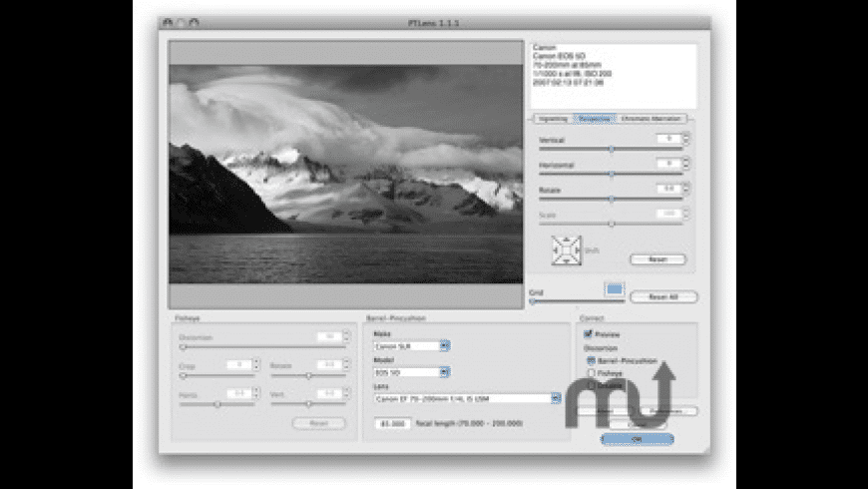Click the Grid density slider
The height and width of the screenshot is (489, 868).
[578, 301]
